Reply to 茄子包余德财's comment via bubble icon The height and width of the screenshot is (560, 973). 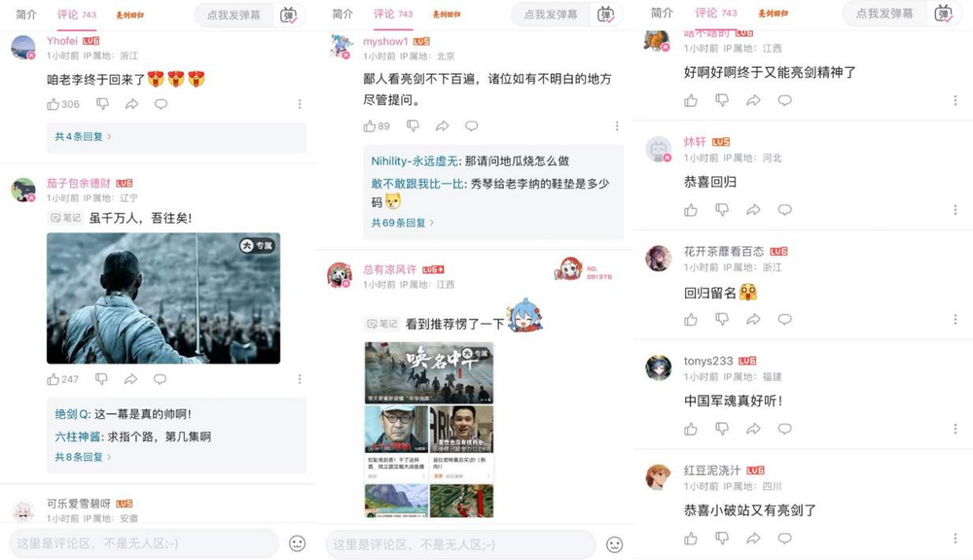pyautogui.click(x=160, y=379)
